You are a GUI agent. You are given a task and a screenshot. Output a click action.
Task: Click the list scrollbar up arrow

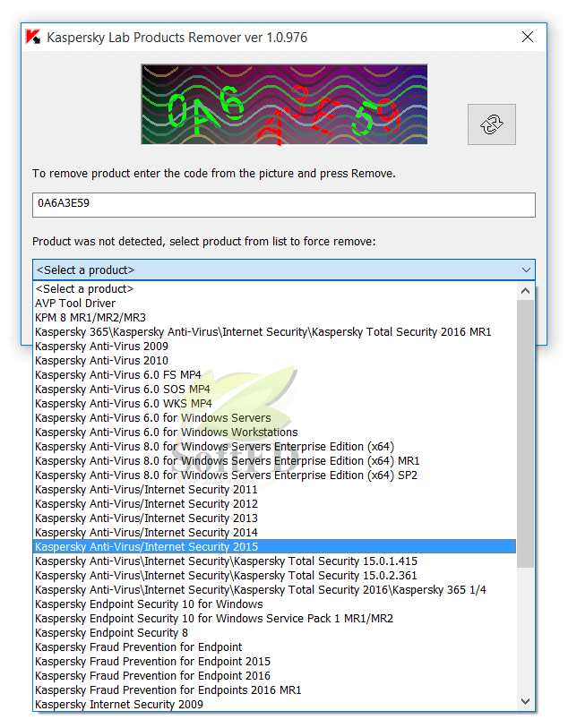click(x=525, y=291)
